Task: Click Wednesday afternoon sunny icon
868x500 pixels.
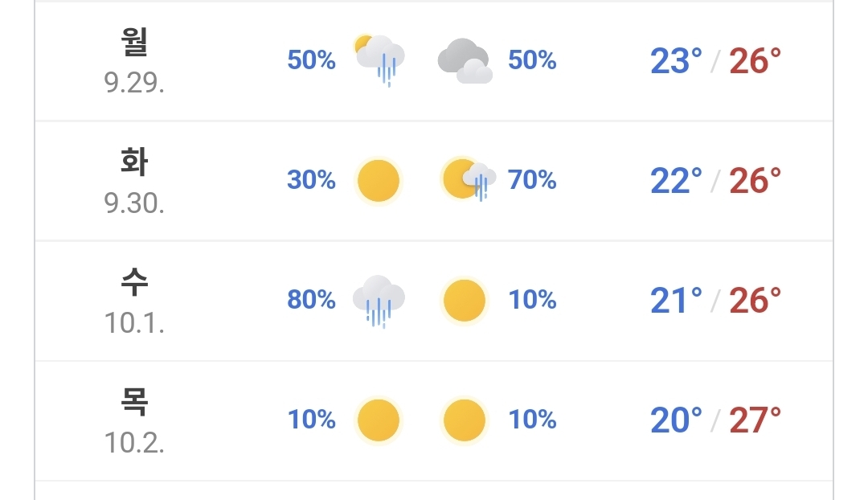Action: pyautogui.click(x=465, y=300)
